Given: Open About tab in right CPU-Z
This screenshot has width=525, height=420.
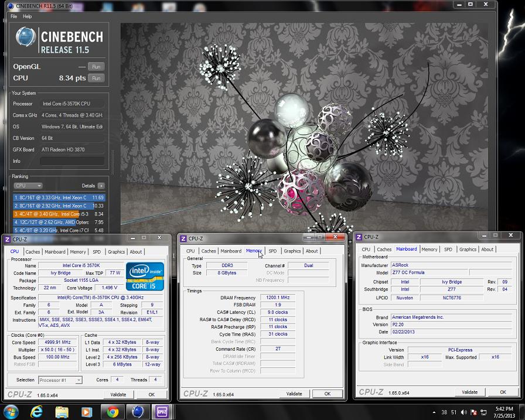Looking at the screenshot, I should (487, 250).
